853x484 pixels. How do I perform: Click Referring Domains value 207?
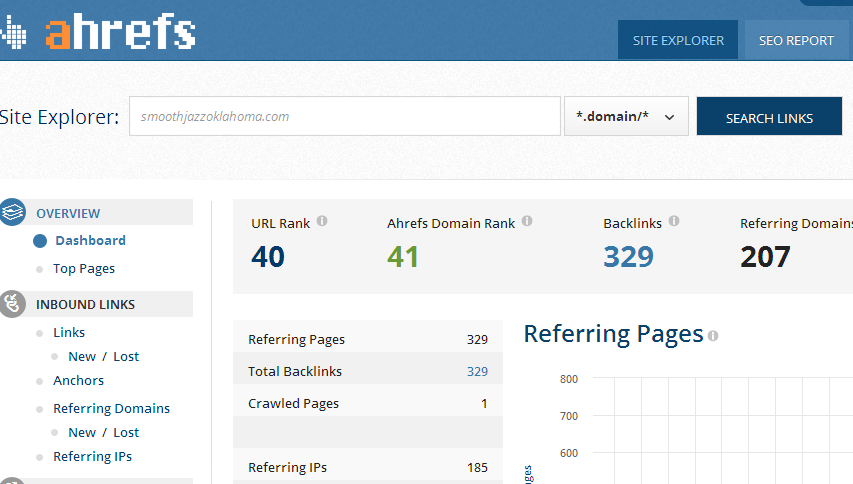pyautogui.click(x=765, y=257)
